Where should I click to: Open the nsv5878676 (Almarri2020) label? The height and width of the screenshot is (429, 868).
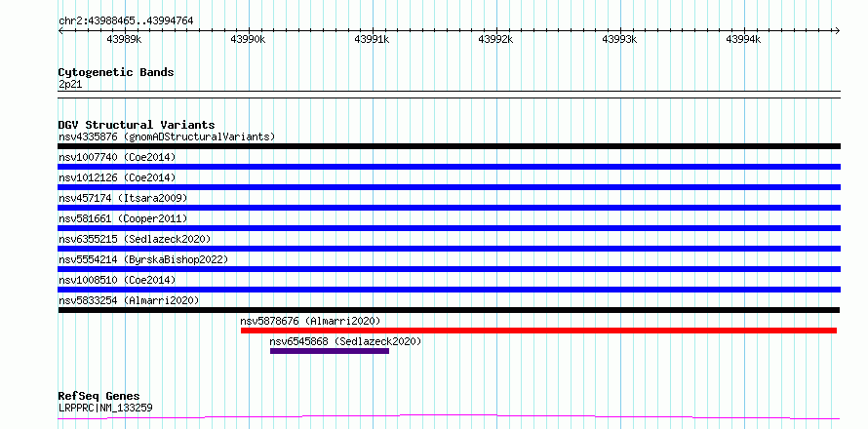(x=310, y=321)
